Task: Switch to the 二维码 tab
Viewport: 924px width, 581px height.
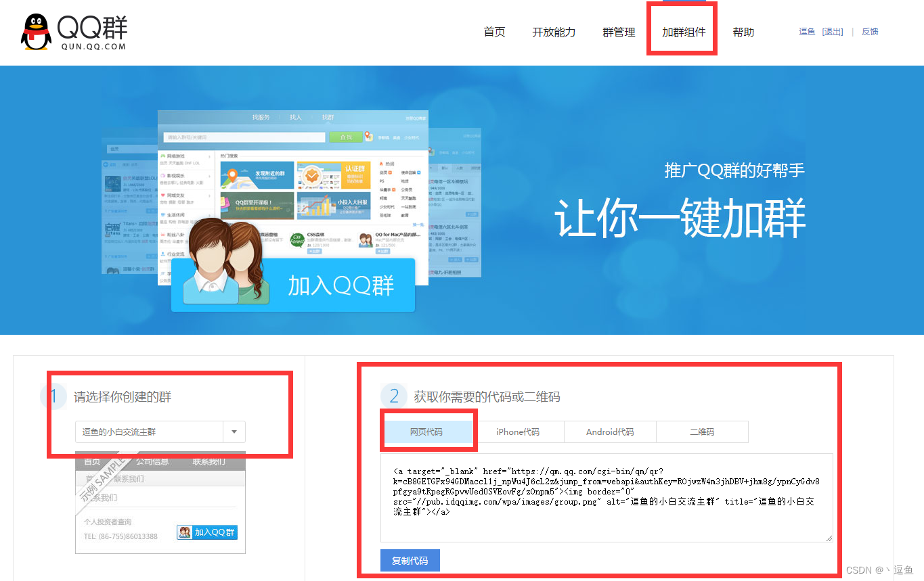Action: point(702,432)
